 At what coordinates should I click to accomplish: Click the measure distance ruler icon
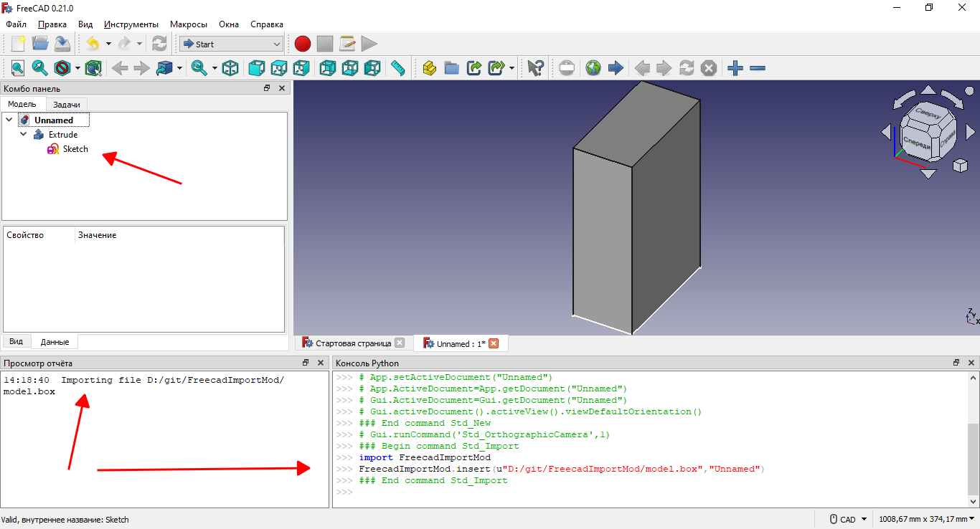coord(398,68)
